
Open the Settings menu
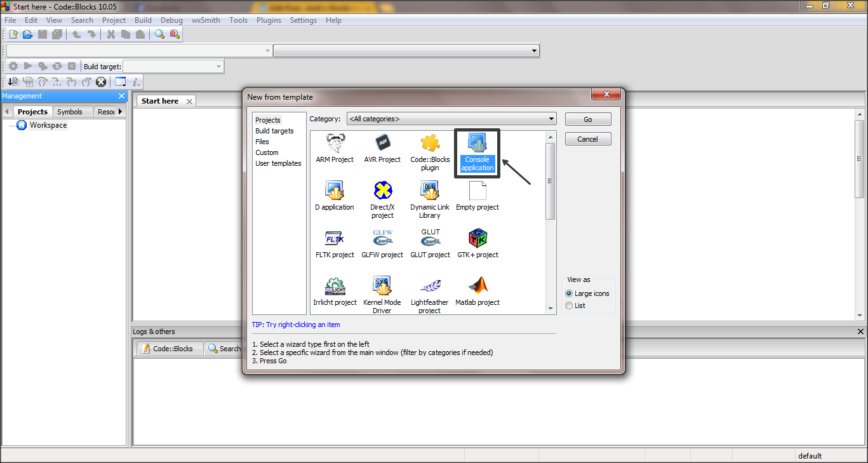[304, 20]
